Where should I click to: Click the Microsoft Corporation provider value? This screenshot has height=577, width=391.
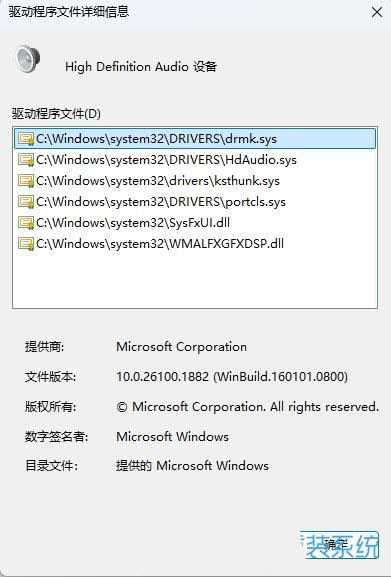click(181, 347)
